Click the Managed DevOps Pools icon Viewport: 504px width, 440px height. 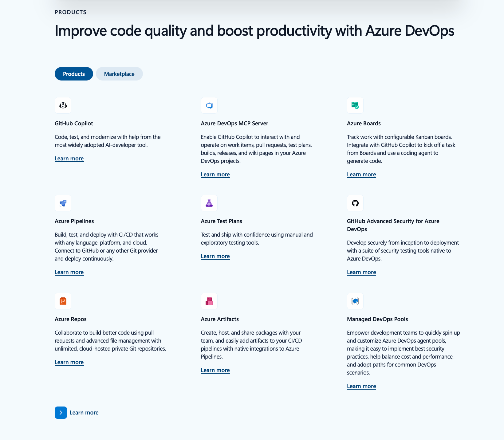coord(355,301)
